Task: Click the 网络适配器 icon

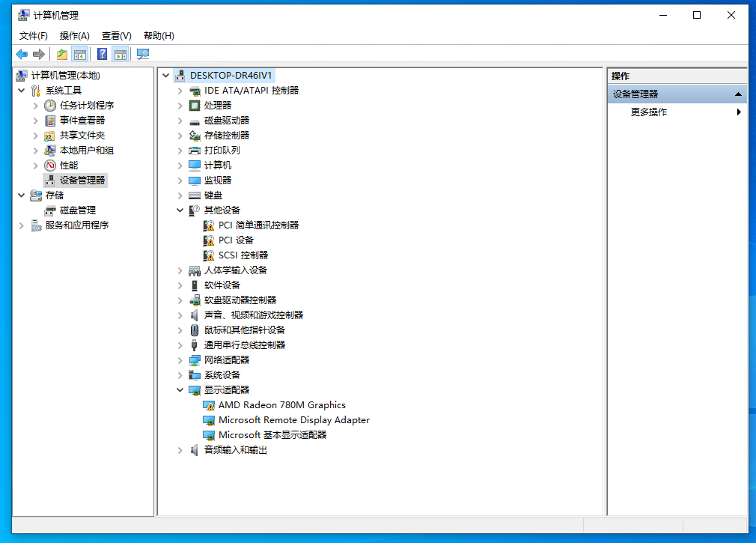Action: coord(195,360)
